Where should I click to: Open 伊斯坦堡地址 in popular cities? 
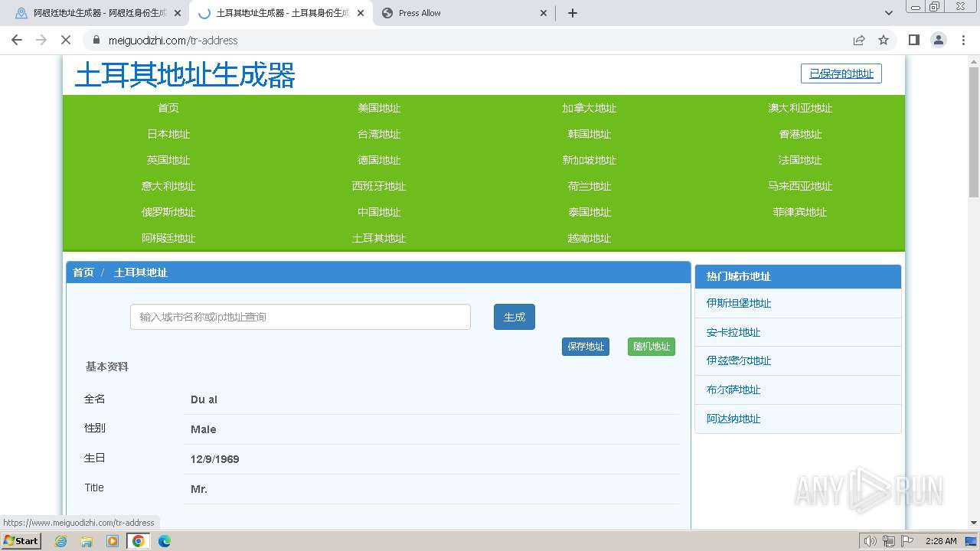[x=739, y=303]
